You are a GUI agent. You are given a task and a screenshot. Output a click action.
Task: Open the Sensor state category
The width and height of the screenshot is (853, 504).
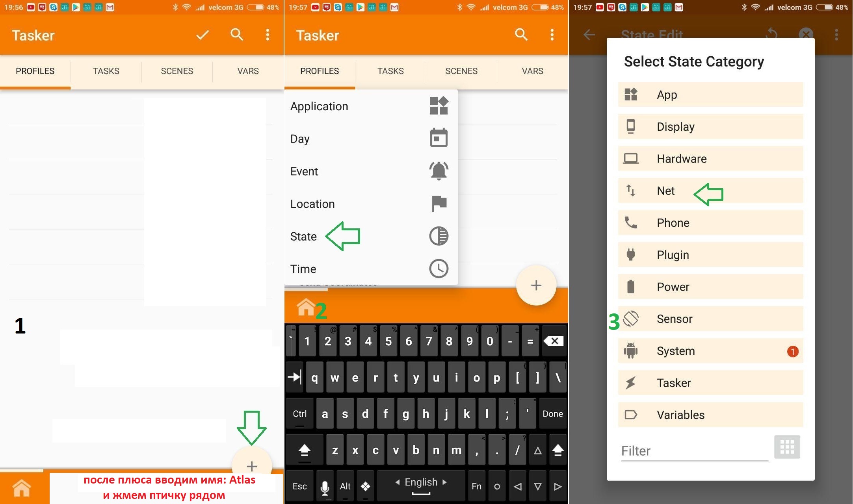[x=710, y=319]
